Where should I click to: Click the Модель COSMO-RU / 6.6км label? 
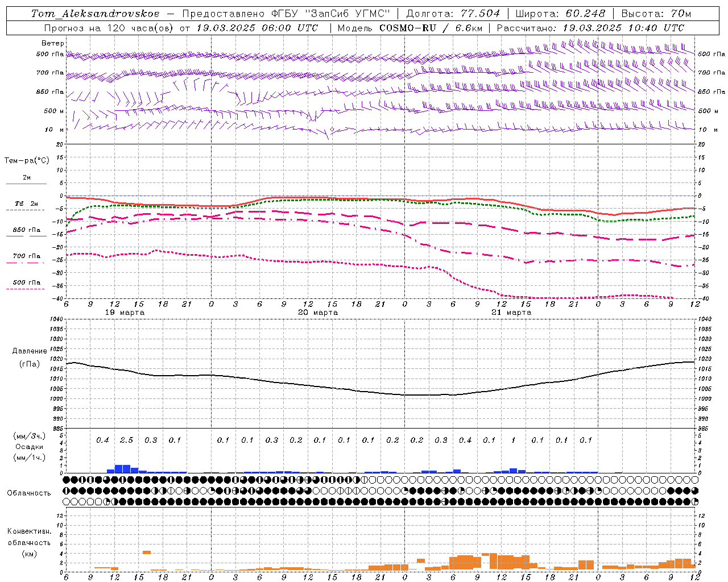[409, 28]
